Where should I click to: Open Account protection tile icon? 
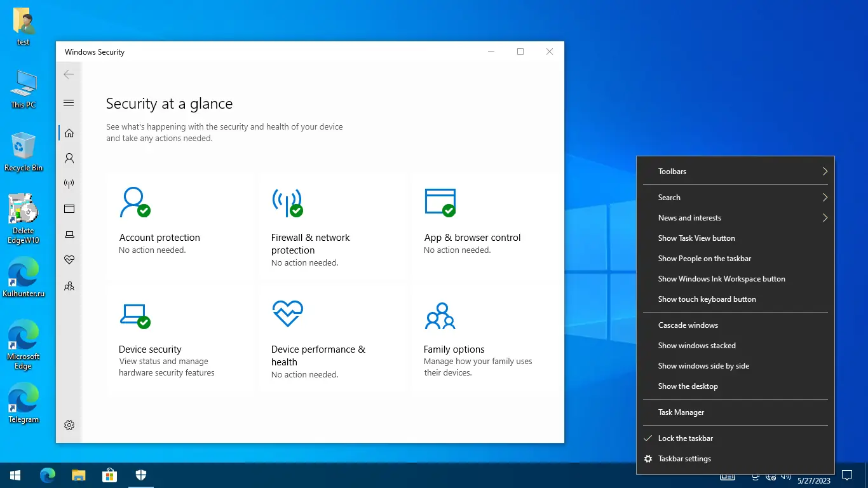(x=135, y=202)
